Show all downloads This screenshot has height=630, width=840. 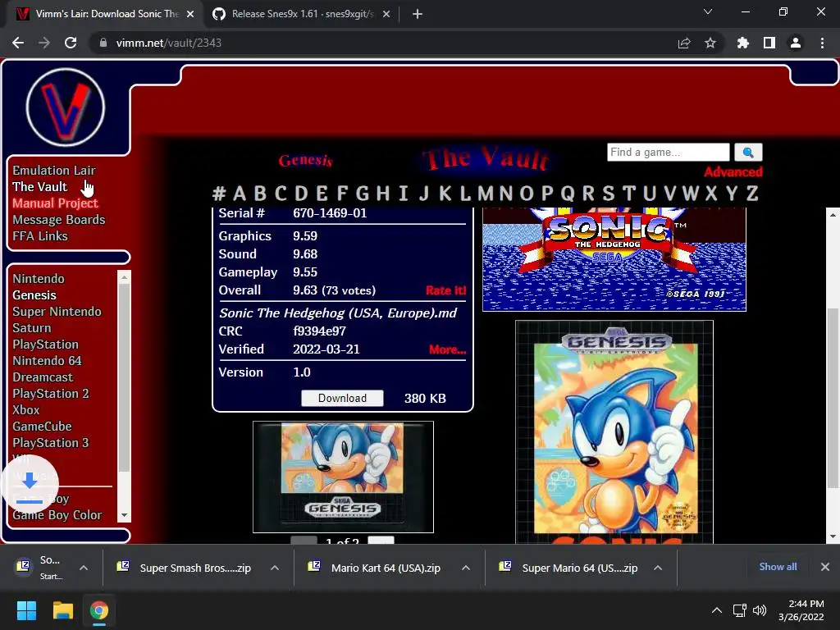click(778, 567)
